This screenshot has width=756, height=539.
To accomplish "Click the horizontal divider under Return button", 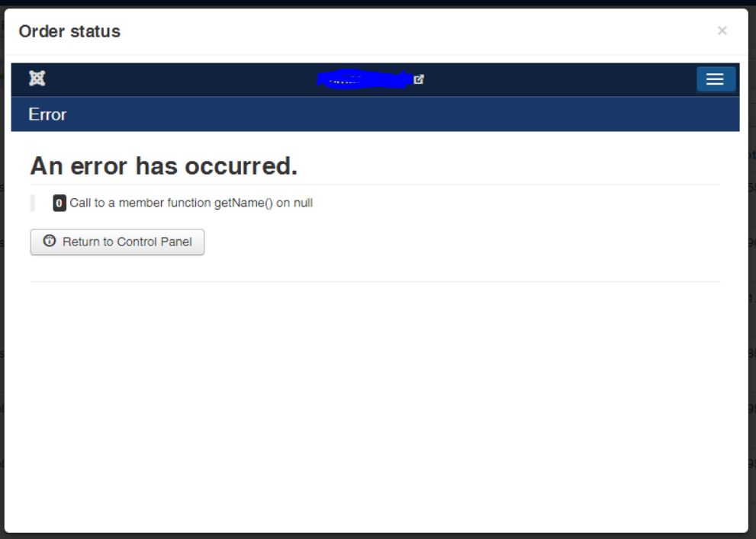I will pos(375,282).
